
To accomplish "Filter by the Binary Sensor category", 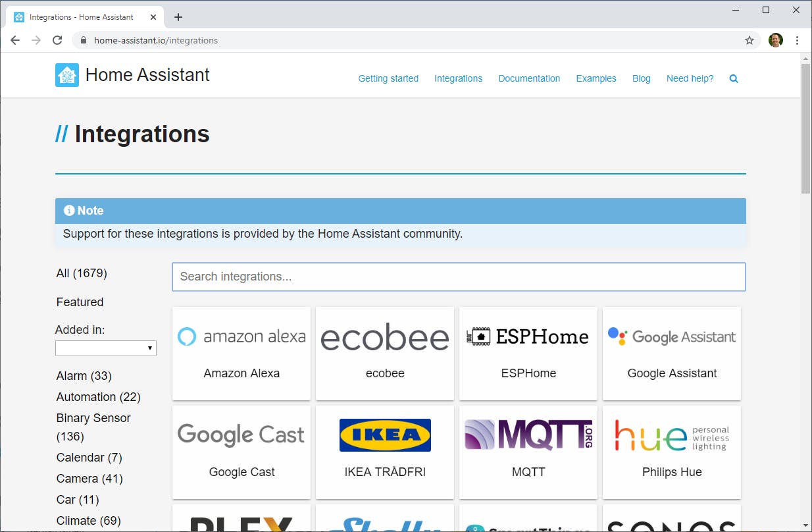I will [93, 418].
